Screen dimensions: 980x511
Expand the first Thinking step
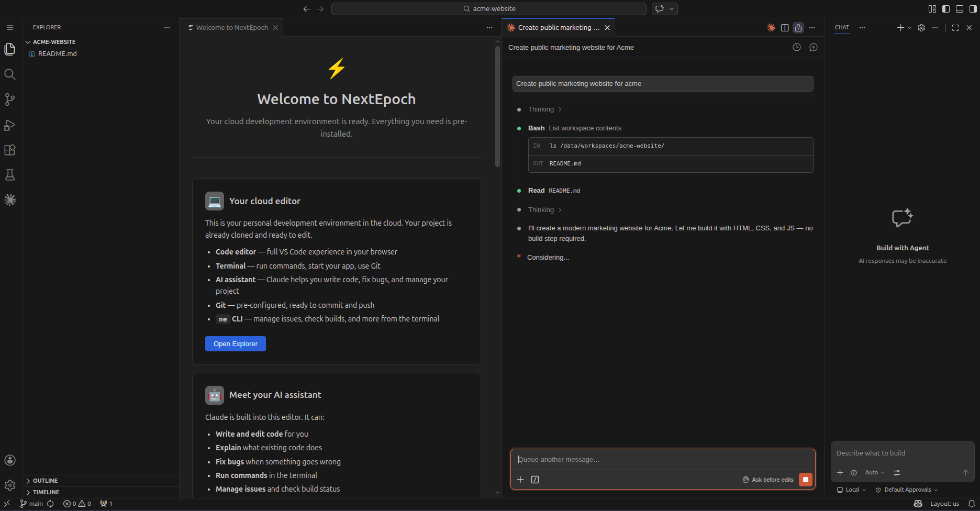click(x=544, y=109)
